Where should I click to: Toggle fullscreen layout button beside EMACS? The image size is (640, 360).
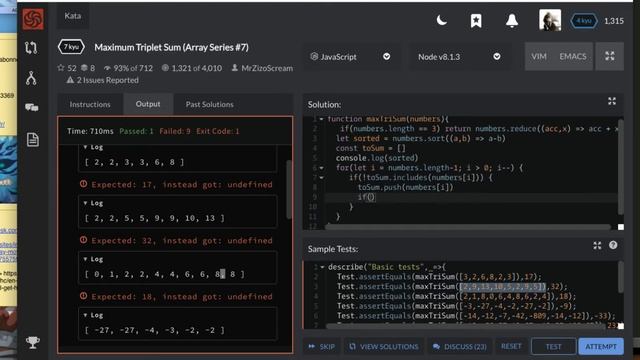pyautogui.click(x=609, y=56)
